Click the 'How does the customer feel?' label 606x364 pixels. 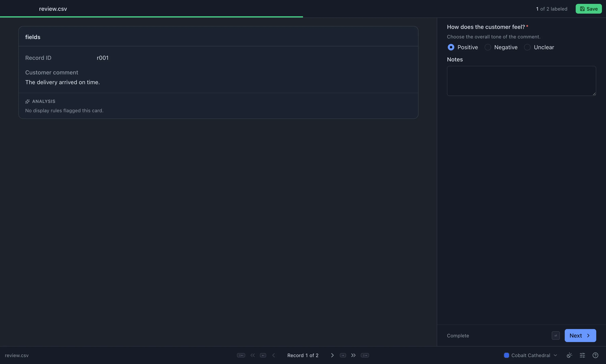tap(486, 27)
